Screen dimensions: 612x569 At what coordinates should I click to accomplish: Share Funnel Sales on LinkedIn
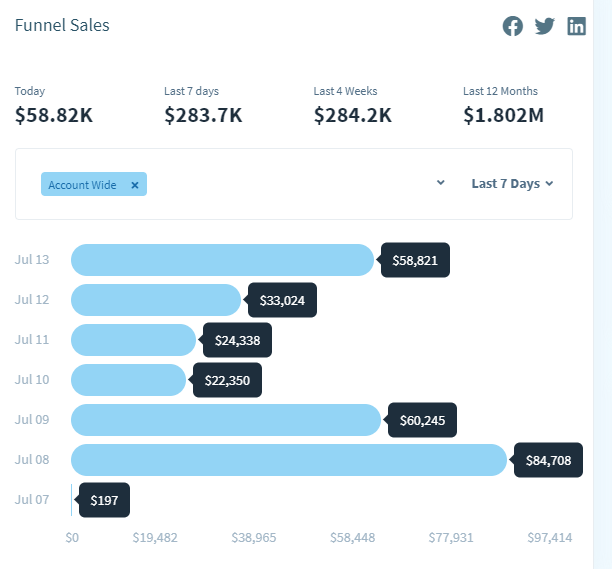click(x=577, y=27)
